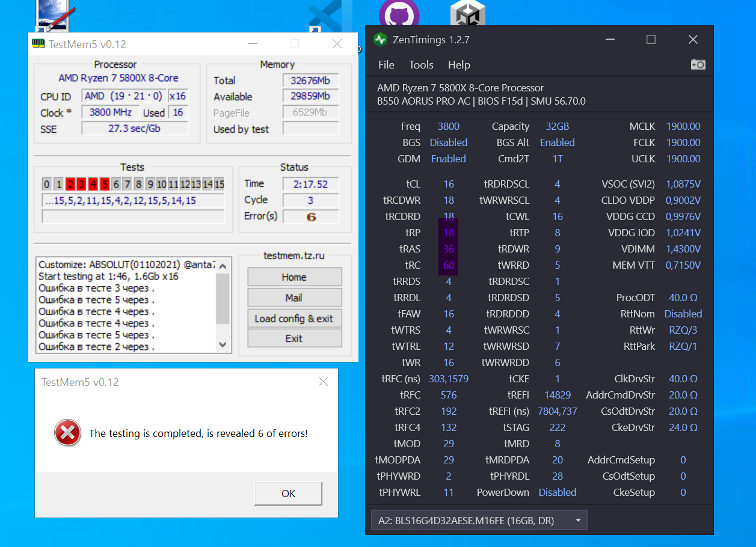Click the Available memory 29859Mb field

pyautogui.click(x=311, y=96)
